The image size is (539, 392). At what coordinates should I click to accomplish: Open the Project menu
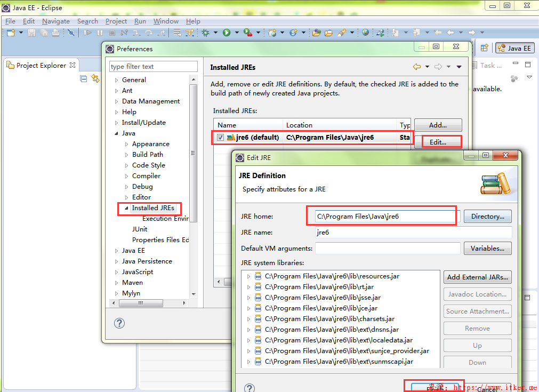coord(116,21)
